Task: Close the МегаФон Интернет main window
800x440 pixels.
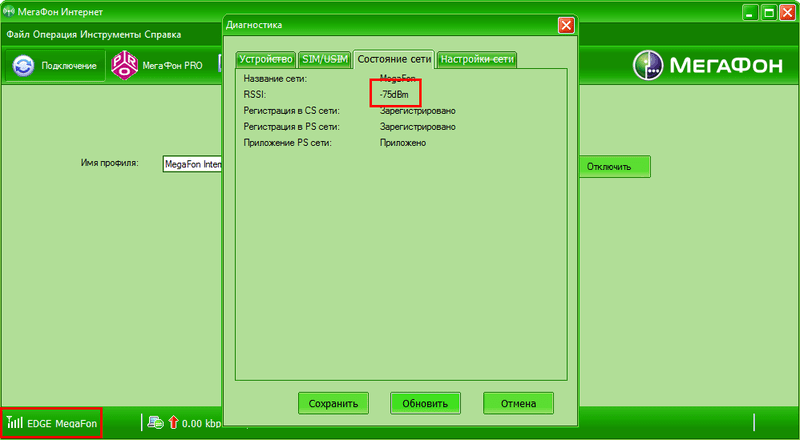Action: pyautogui.click(x=788, y=12)
